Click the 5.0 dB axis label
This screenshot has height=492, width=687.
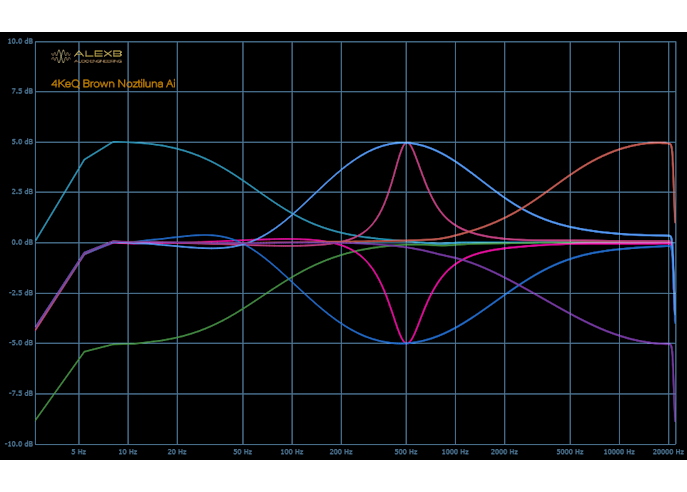coord(22,142)
